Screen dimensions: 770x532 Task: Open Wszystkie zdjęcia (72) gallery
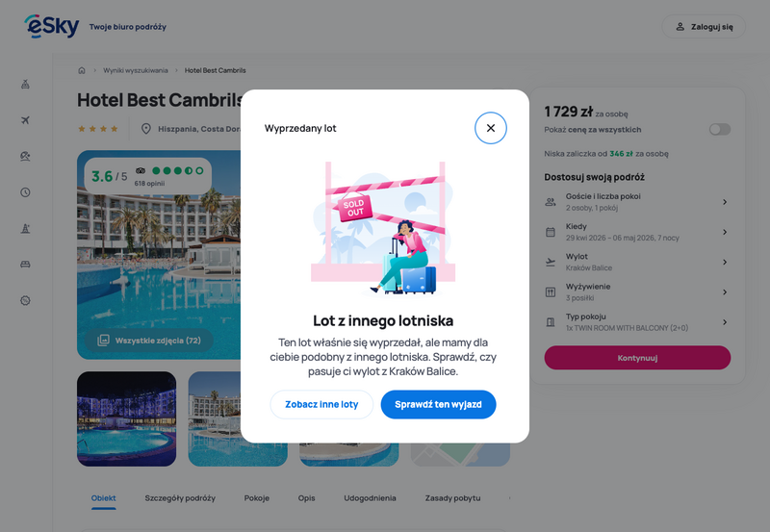149,341
